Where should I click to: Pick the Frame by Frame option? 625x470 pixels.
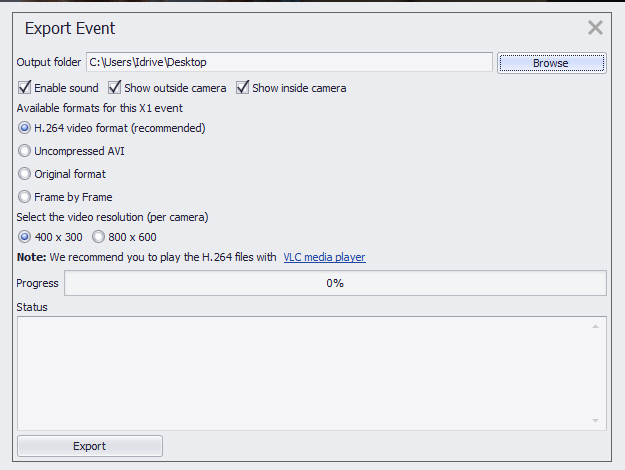click(25, 197)
